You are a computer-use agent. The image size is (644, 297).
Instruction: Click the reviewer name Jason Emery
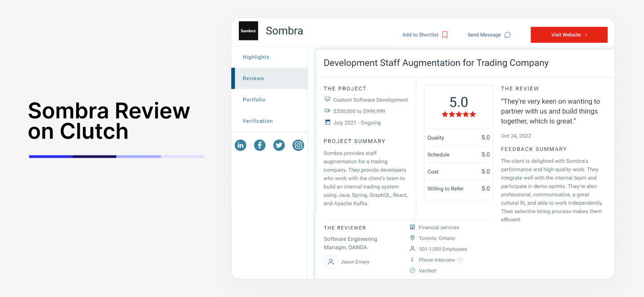pyautogui.click(x=355, y=262)
